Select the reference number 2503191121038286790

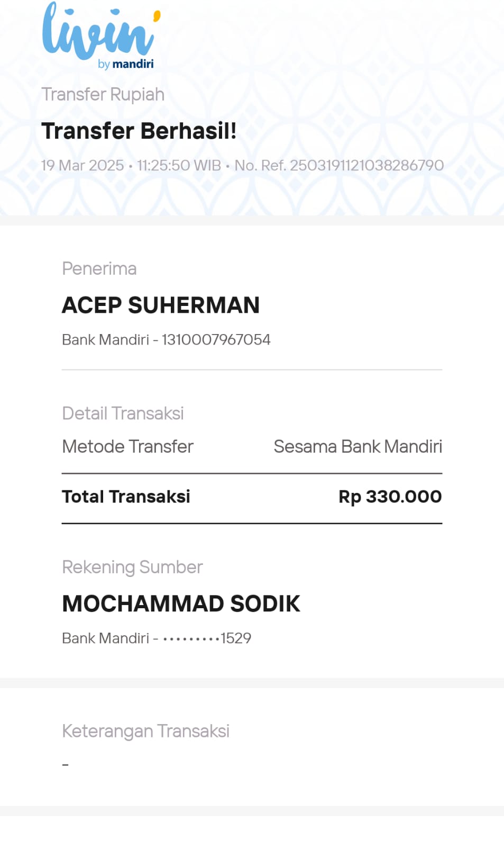(366, 165)
